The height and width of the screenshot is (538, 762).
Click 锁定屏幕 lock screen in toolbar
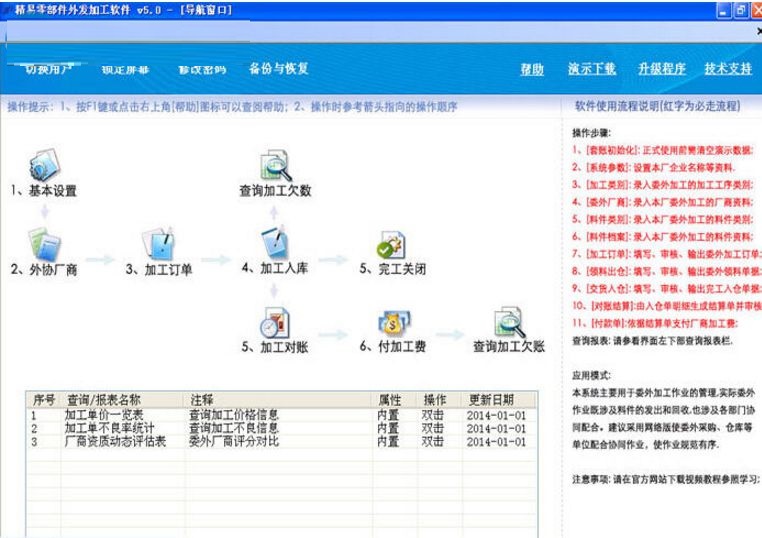(125, 70)
